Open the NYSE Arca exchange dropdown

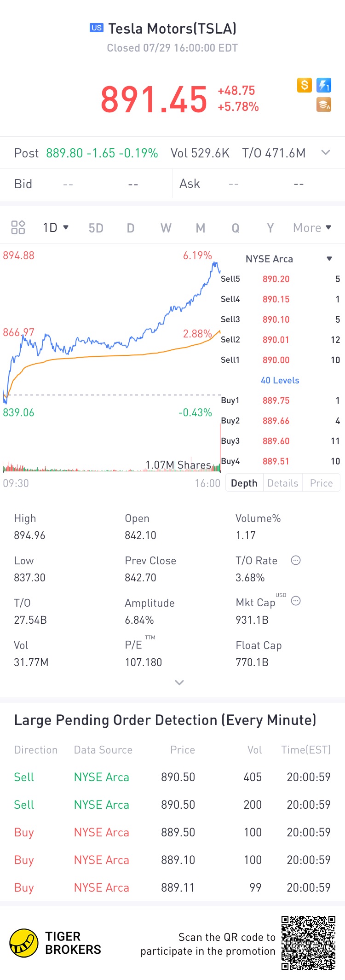[x=288, y=259]
